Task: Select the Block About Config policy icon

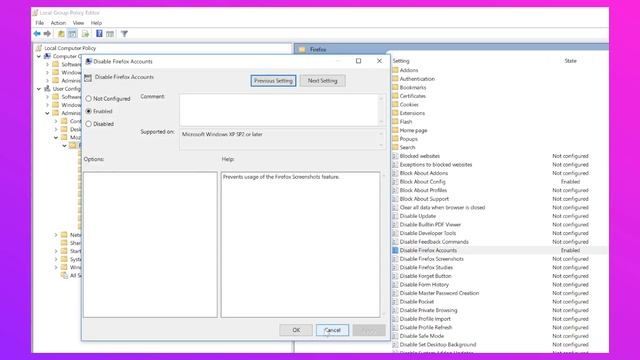Action: point(395,182)
